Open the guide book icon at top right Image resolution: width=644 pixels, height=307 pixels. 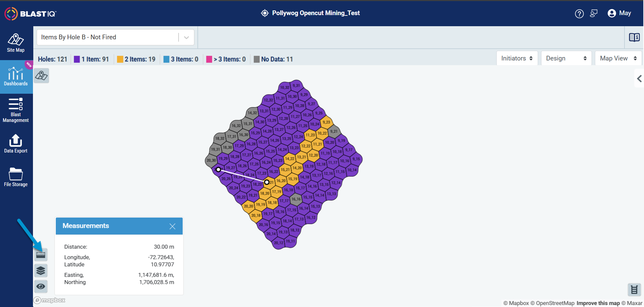[x=634, y=37]
